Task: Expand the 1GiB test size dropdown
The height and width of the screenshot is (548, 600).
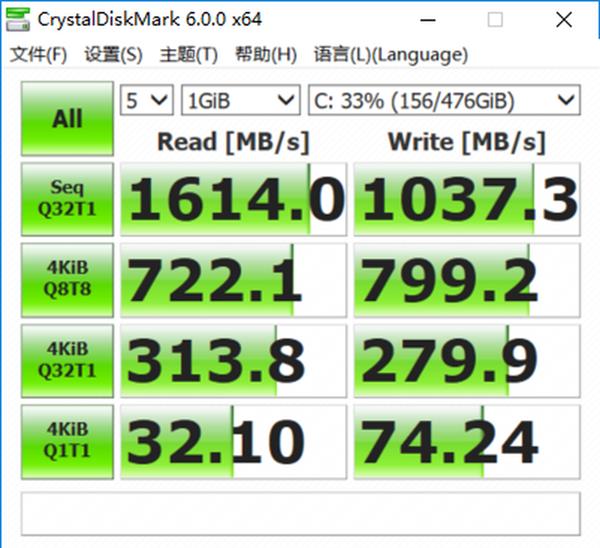Action: pyautogui.click(x=240, y=100)
